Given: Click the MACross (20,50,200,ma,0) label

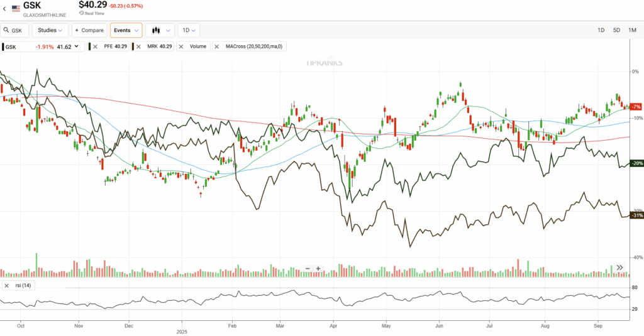Looking at the screenshot, I should coord(254,46).
